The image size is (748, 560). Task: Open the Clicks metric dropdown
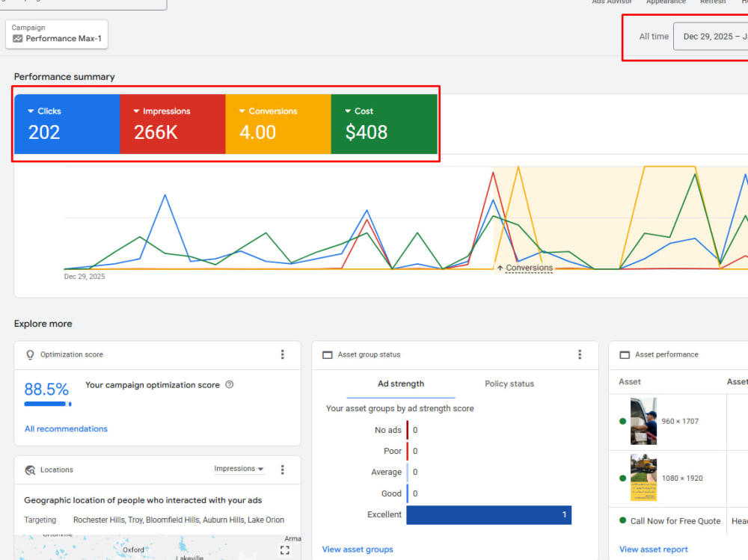coord(44,111)
